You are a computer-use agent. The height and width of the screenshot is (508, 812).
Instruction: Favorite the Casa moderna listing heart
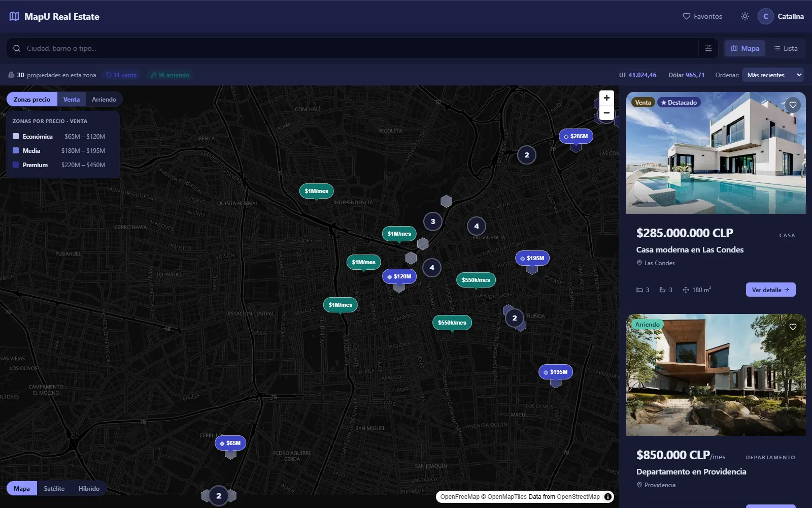click(793, 105)
